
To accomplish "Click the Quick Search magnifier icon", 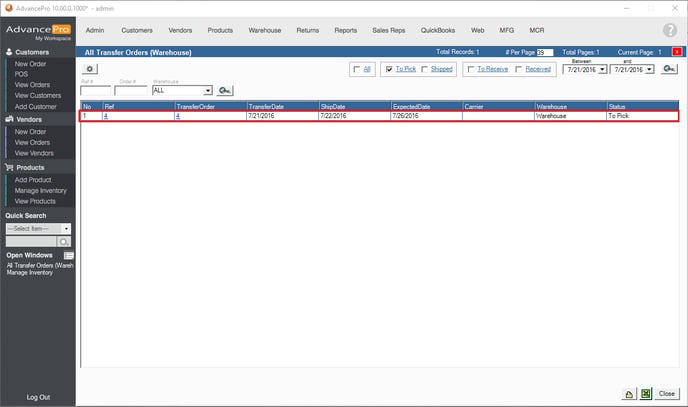I will [x=64, y=242].
